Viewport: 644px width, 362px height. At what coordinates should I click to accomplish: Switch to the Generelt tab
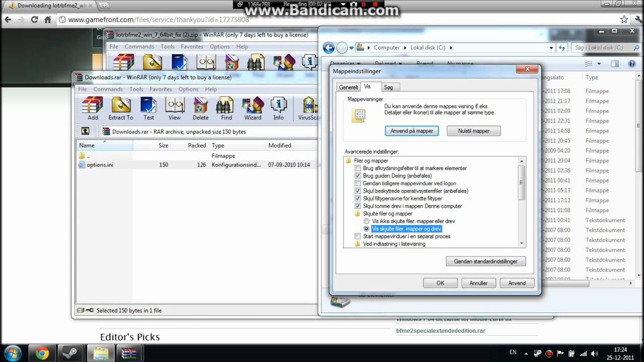(349, 87)
